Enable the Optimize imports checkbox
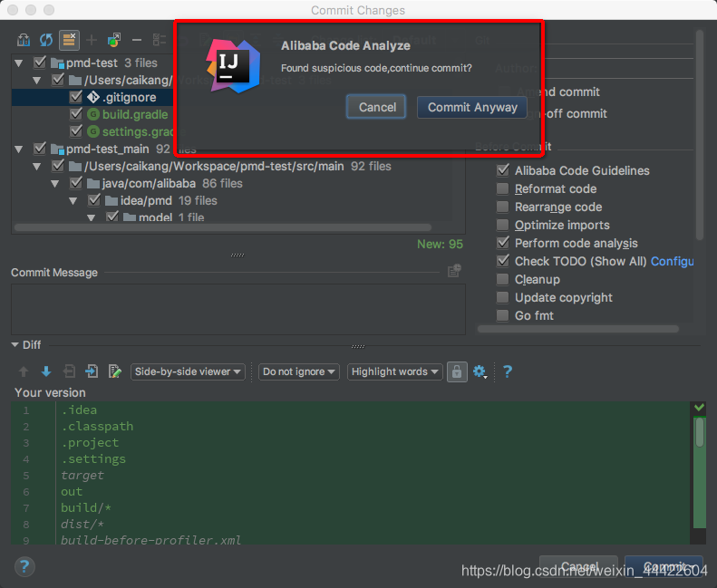Image resolution: width=717 pixels, height=588 pixels. click(x=503, y=225)
